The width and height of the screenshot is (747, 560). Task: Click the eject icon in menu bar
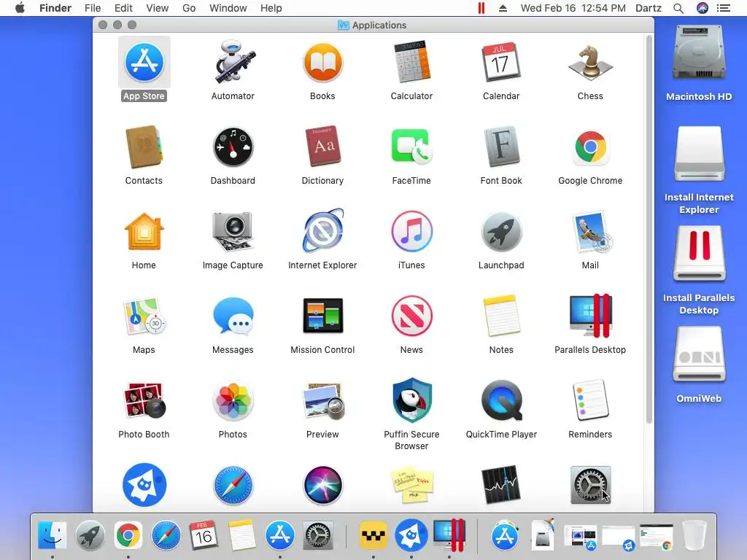[503, 8]
